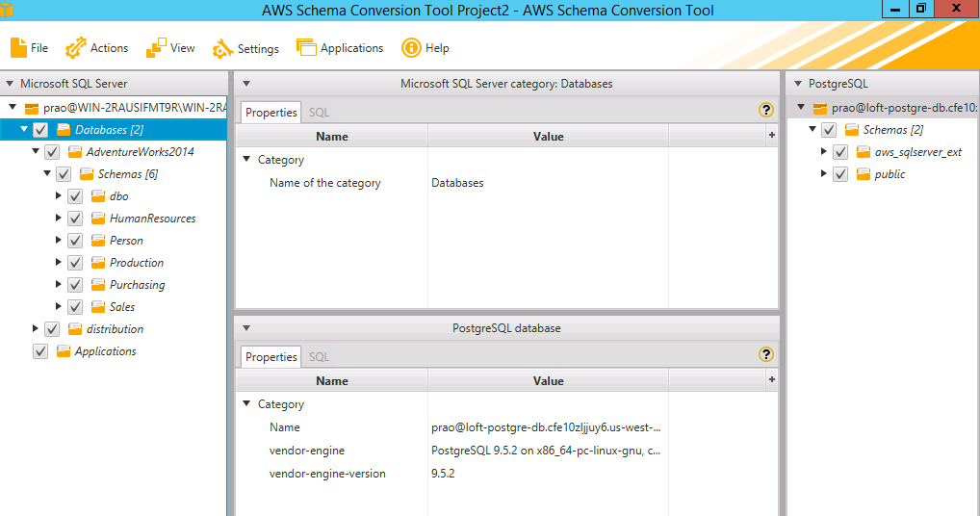Collapse the AdventureWorks2014 tree node
Viewport: 980px width, 516px height.
tap(36, 151)
